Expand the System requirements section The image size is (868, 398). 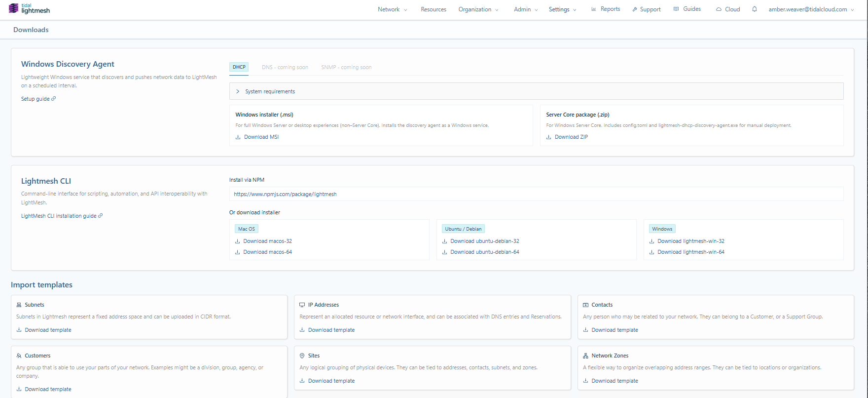(536, 91)
